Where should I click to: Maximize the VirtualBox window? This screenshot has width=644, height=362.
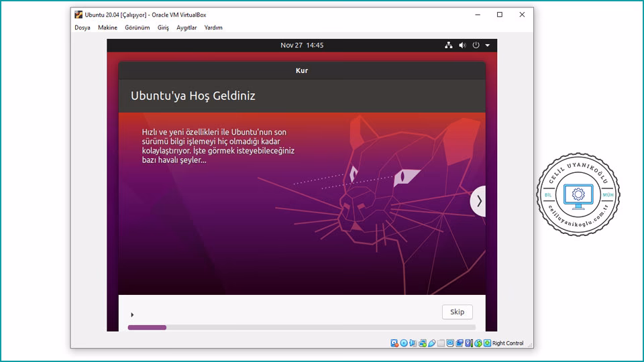click(500, 15)
